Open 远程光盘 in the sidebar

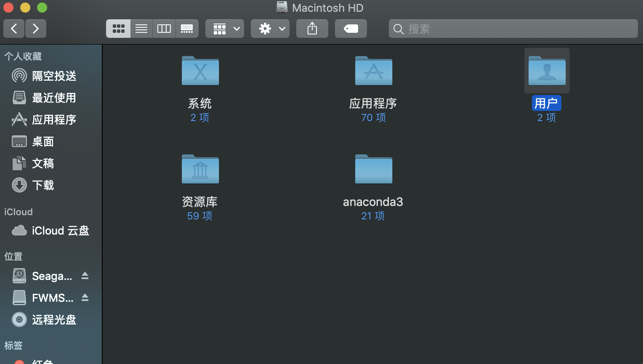(51, 320)
